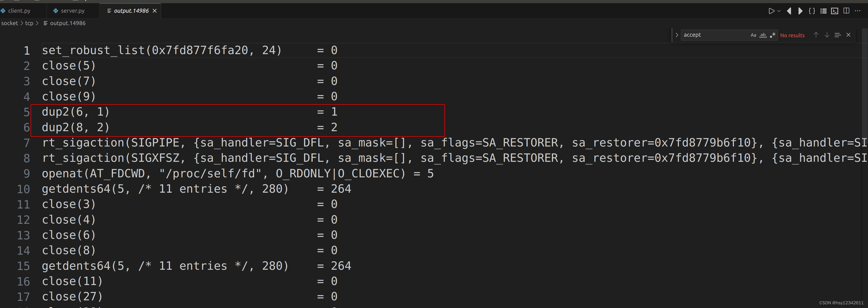Go to next change (right triangle)

click(x=800, y=11)
